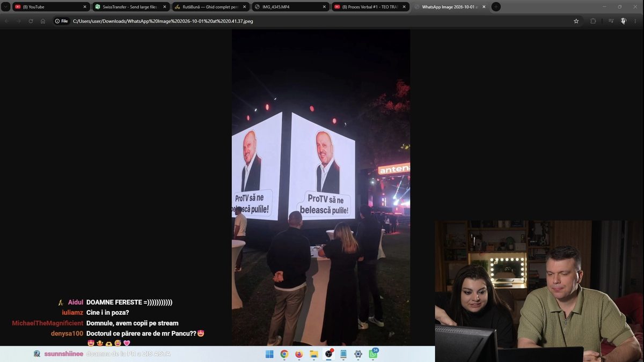
Task: Close the SwissTransfer tab
Action: click(x=164, y=7)
